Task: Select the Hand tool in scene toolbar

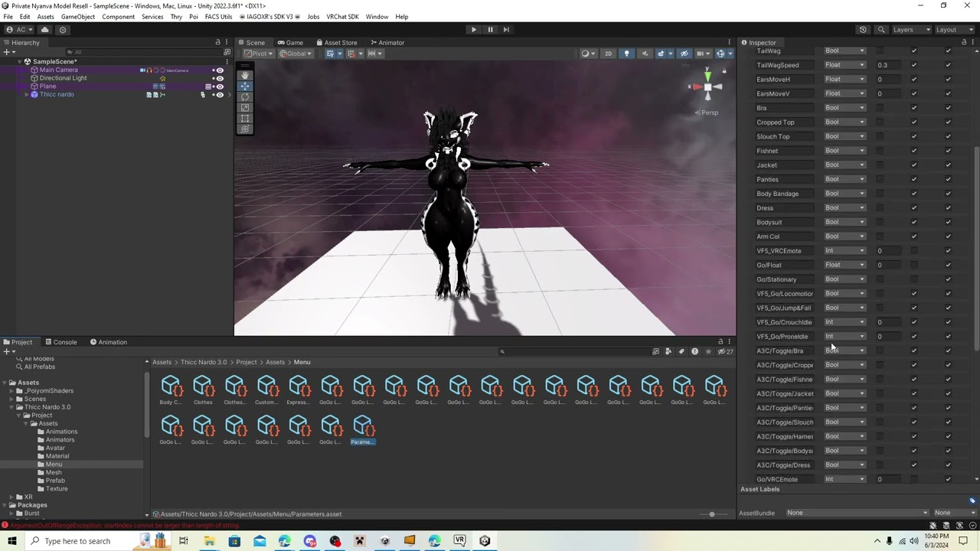Action: pos(245,75)
